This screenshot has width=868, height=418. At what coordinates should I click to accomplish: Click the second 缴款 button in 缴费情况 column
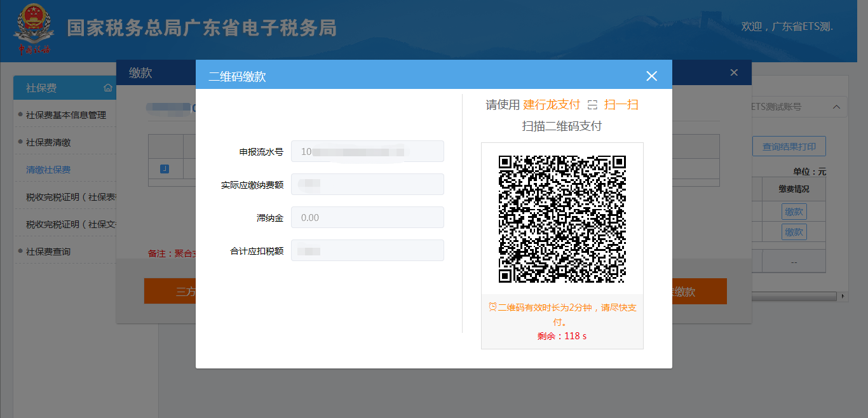click(794, 231)
